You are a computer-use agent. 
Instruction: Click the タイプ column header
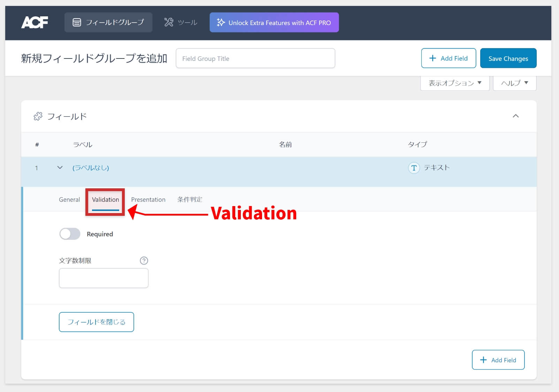(417, 144)
